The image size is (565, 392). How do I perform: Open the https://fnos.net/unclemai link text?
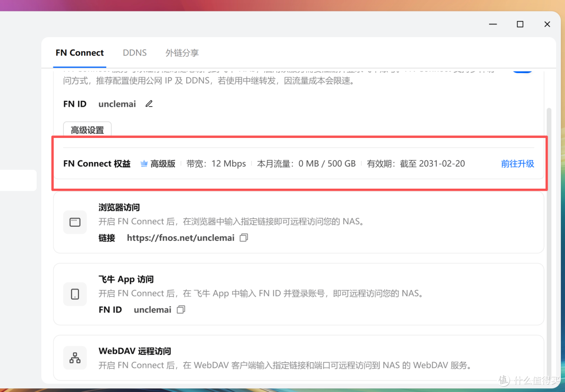[x=180, y=238]
